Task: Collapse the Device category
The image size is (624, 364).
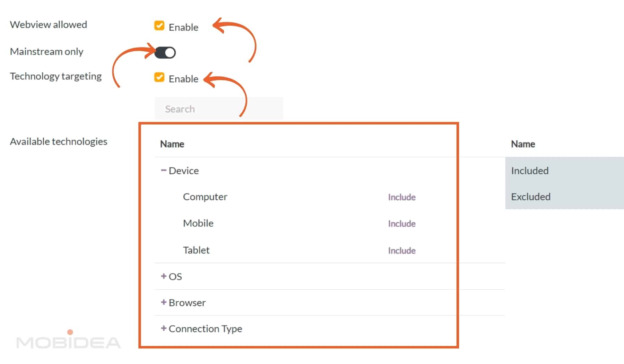Action: point(164,170)
